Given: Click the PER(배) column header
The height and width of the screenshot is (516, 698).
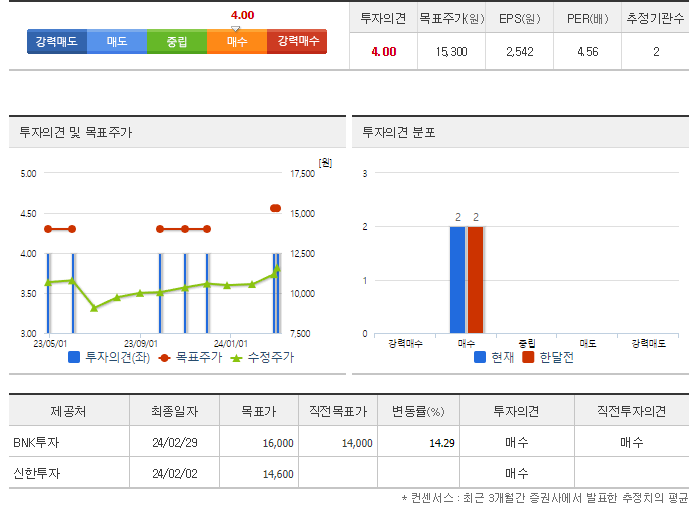Looking at the screenshot, I should point(587,18).
